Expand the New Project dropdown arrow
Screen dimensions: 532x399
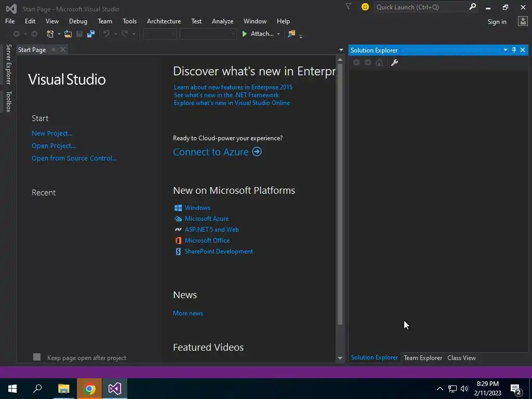(x=59, y=34)
